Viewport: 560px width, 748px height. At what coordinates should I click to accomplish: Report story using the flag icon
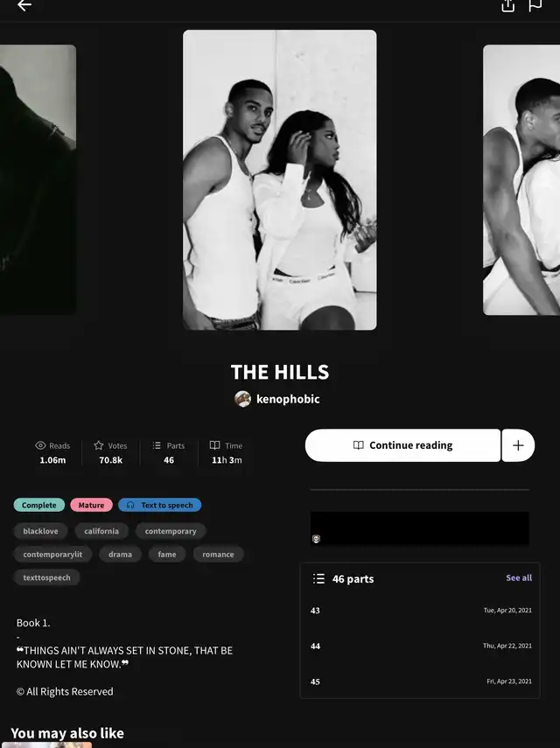pyautogui.click(x=535, y=5)
